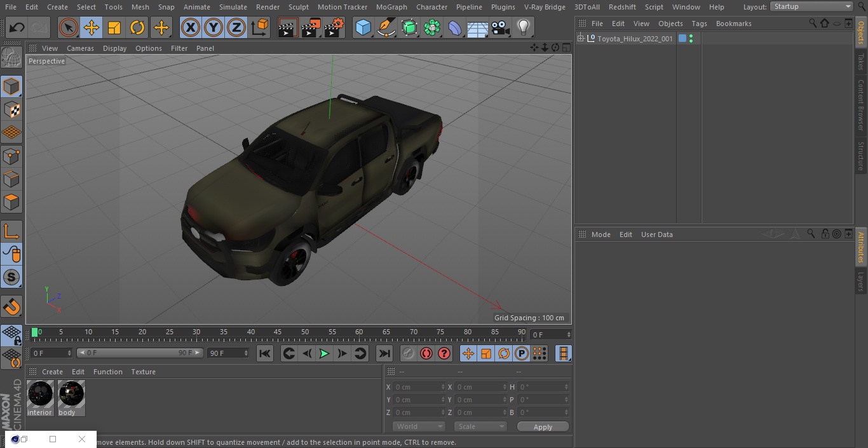Go to the start of animation

pos(265,353)
